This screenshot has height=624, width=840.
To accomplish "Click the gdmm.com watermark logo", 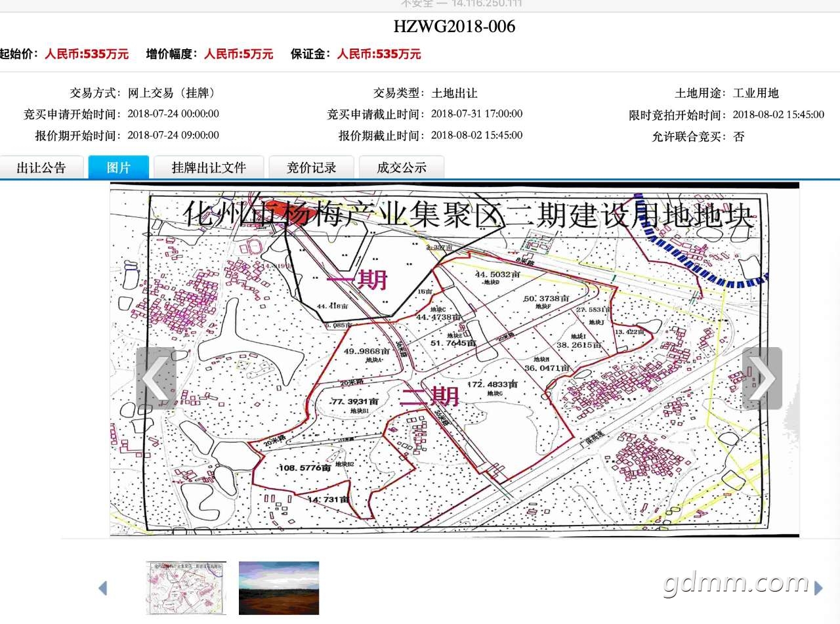I will coord(736,583).
